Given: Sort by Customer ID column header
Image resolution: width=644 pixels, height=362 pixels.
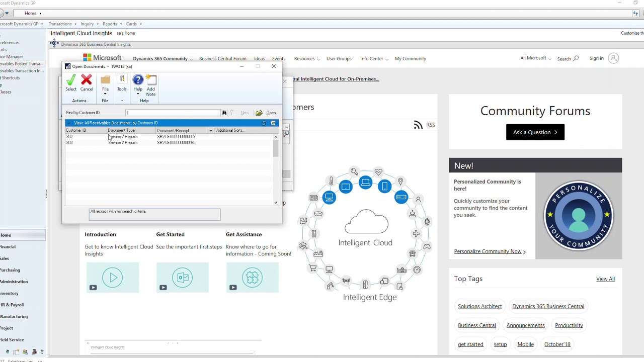Looking at the screenshot, I should 86,130.
